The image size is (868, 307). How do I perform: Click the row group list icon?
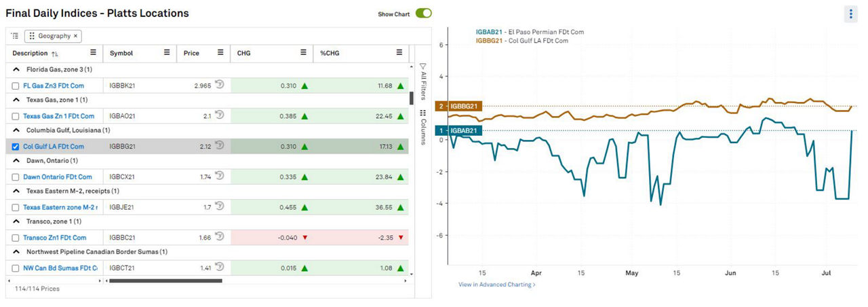[x=16, y=36]
